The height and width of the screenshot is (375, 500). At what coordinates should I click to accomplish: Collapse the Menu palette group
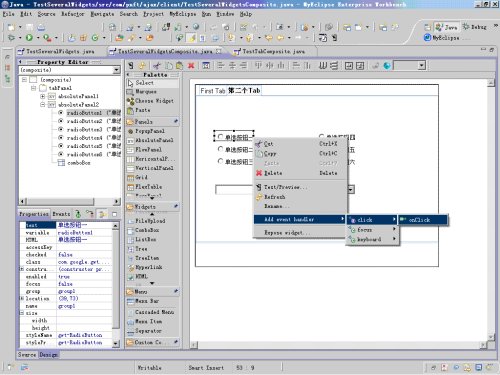pyautogui.click(x=153, y=292)
